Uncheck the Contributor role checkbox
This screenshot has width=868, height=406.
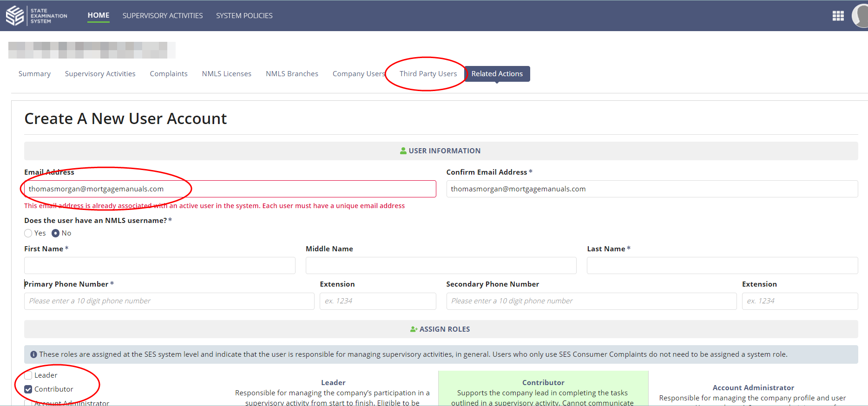pos(28,389)
